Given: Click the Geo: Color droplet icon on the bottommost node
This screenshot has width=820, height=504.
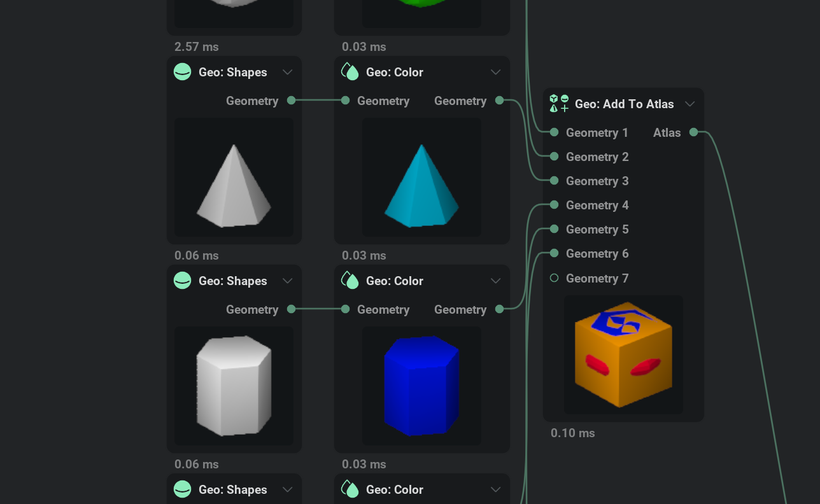Looking at the screenshot, I should (x=350, y=489).
